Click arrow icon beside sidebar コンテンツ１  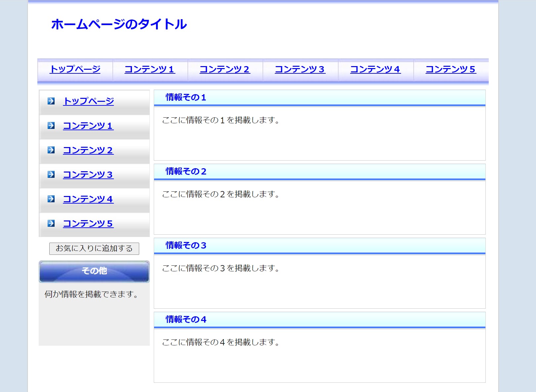51,126
